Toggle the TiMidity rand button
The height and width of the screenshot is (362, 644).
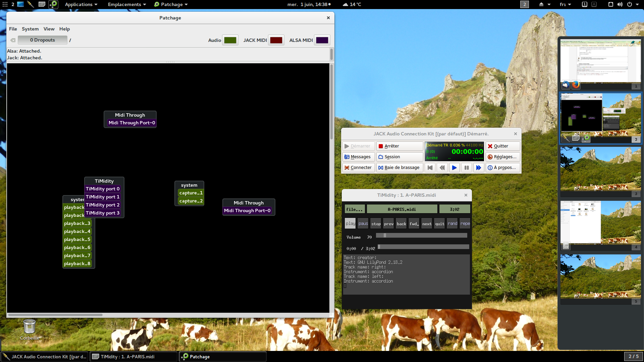pos(452,224)
